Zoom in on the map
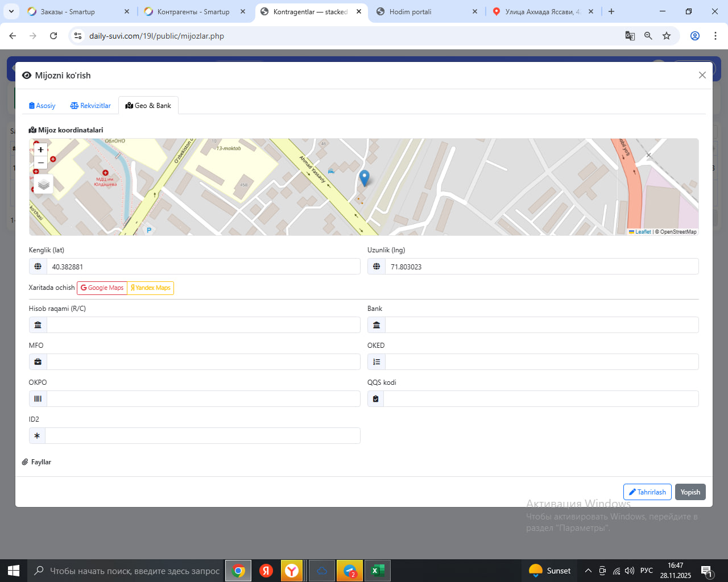This screenshot has height=582, width=728. pos(41,150)
